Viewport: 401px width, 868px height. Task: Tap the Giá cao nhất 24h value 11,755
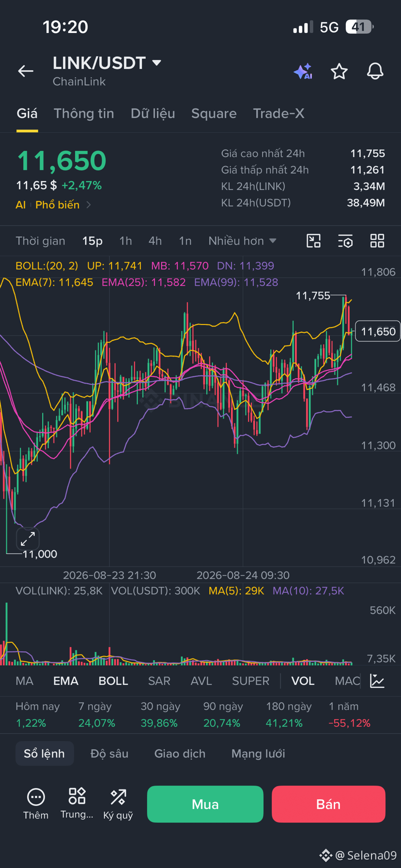click(x=368, y=154)
